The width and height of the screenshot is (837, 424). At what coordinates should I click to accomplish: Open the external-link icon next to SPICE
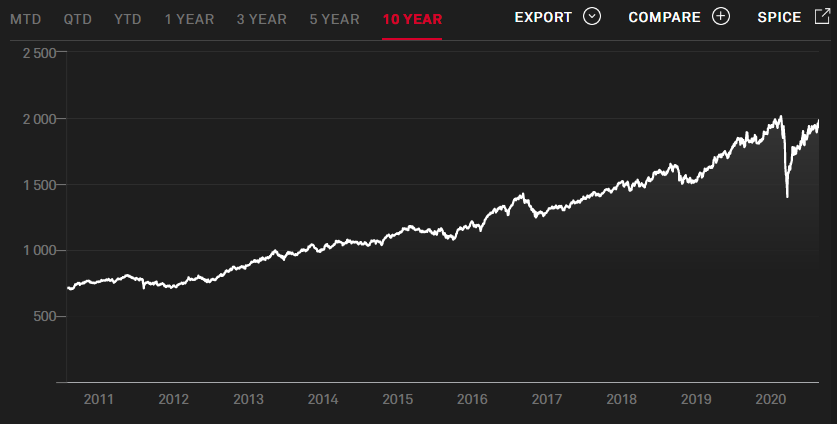click(822, 16)
